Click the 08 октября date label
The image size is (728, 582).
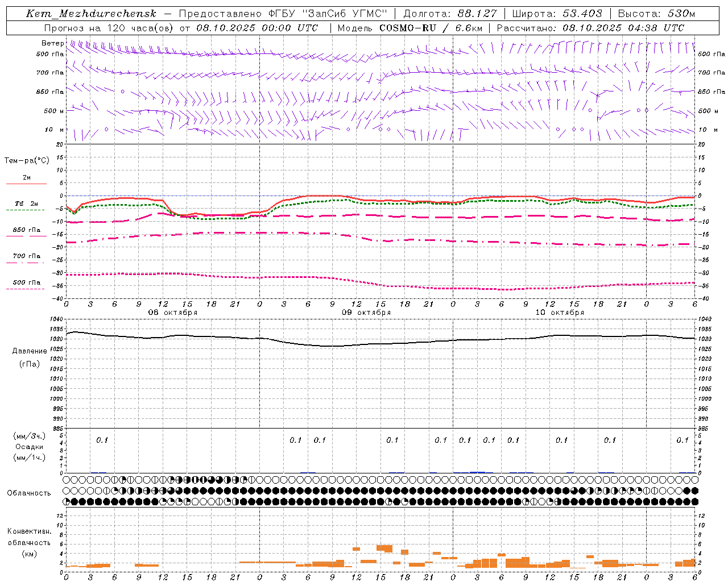173,313
